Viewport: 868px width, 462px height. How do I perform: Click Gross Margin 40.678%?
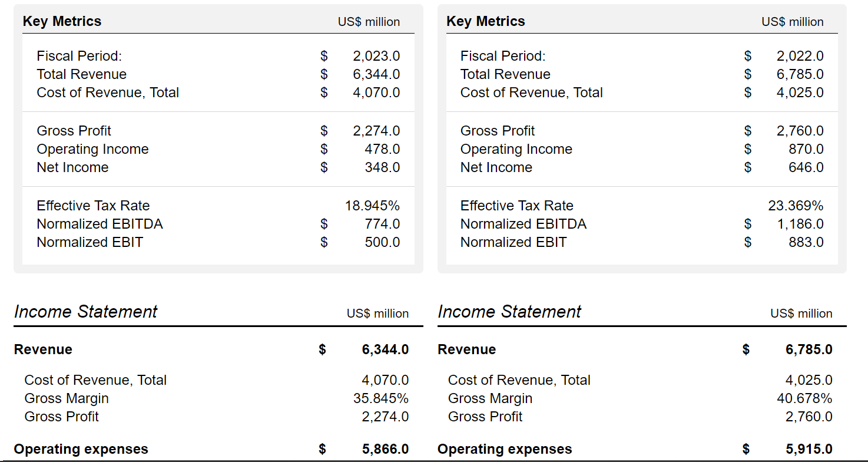click(804, 398)
